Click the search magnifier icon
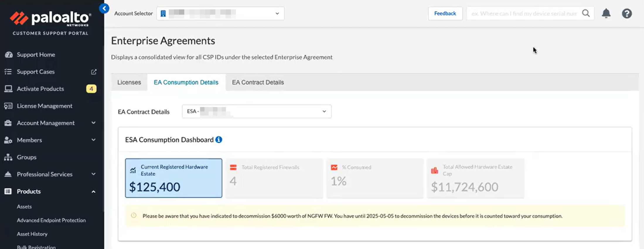Image resolution: width=644 pixels, height=249 pixels. (x=586, y=13)
